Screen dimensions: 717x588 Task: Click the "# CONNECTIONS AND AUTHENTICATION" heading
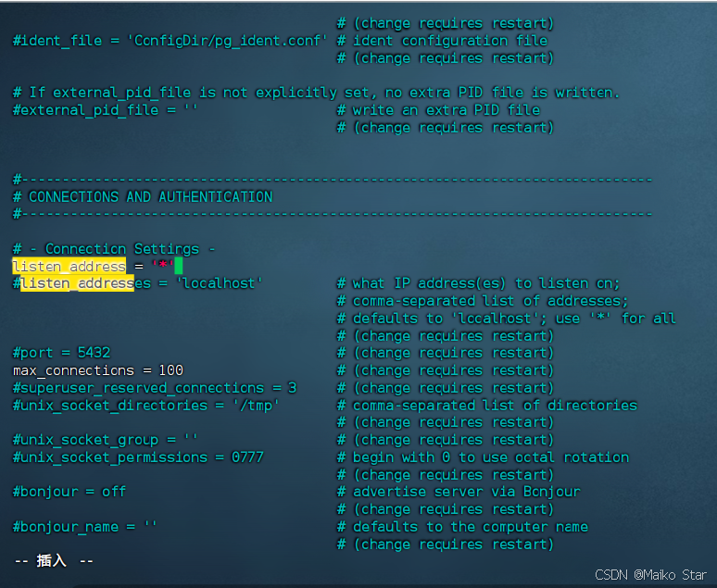tap(143, 197)
